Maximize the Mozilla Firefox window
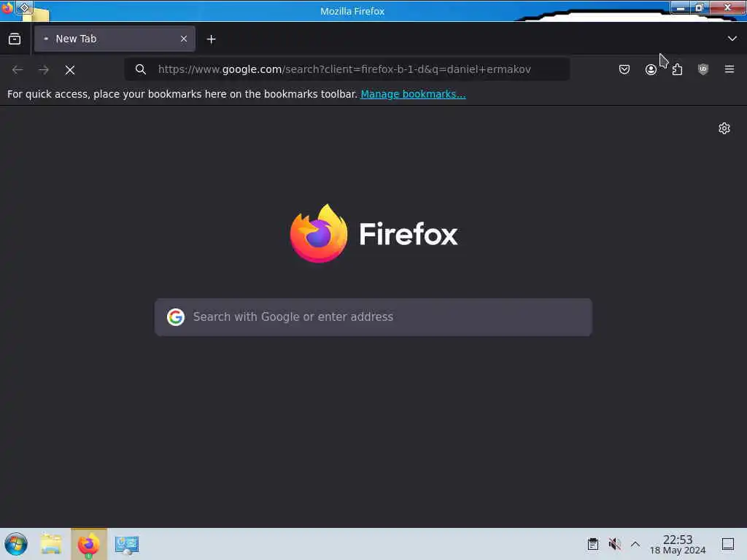The height and width of the screenshot is (560, 747). pos(700,7)
